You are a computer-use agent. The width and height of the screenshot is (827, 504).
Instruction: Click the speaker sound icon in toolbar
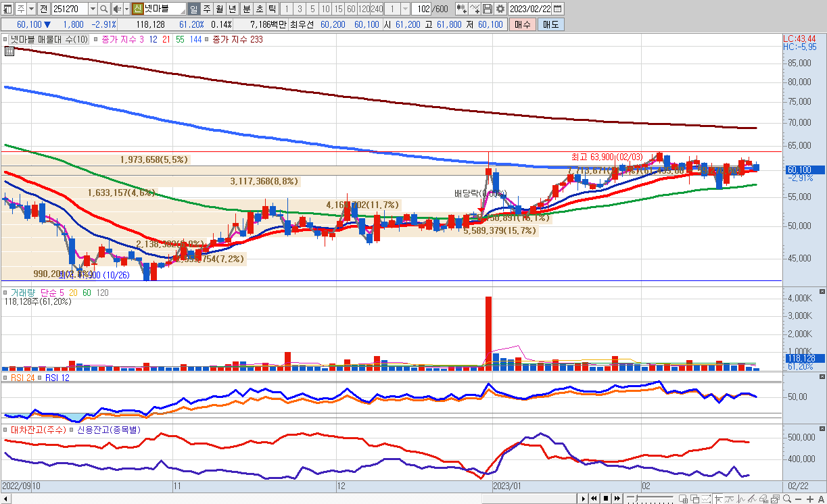(116, 9)
